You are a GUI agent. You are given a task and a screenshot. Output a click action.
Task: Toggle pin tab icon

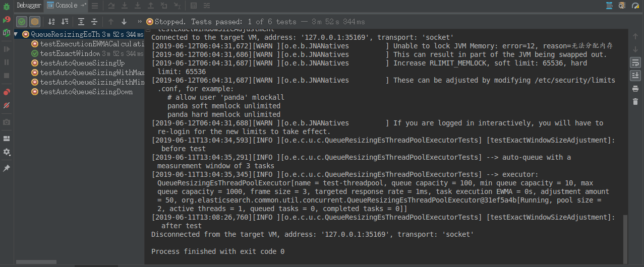(x=7, y=168)
